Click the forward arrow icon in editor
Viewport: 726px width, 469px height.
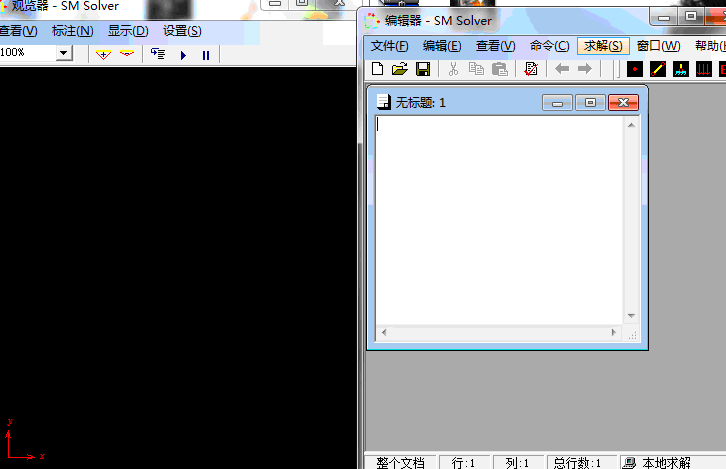point(585,69)
